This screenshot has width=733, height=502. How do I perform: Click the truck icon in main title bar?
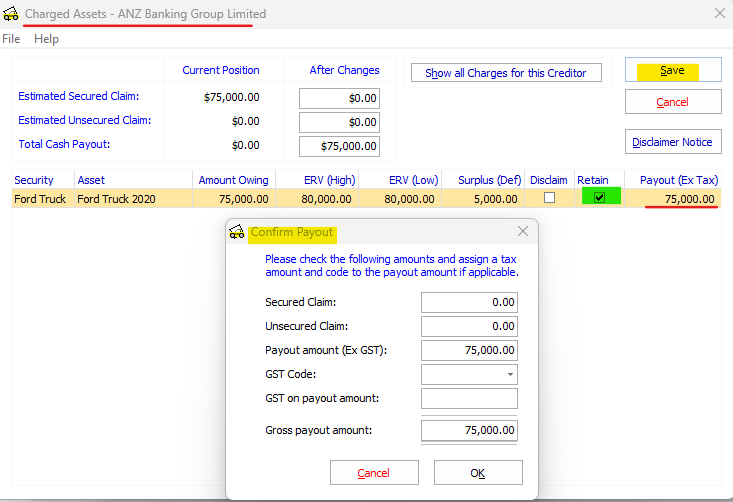[11, 14]
